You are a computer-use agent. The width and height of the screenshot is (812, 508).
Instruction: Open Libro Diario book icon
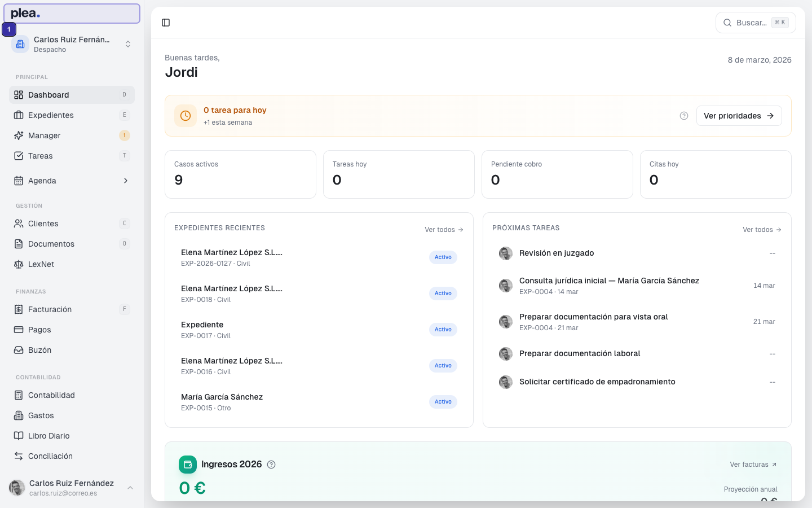pyautogui.click(x=19, y=436)
